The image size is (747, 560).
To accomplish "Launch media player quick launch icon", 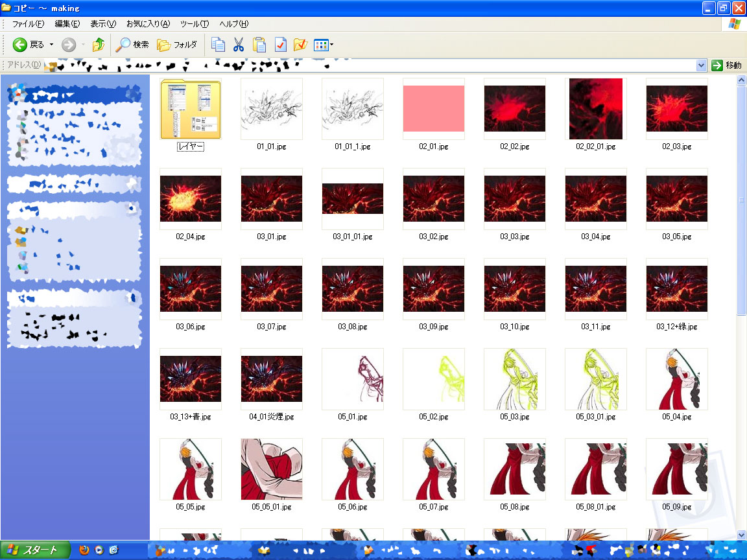I will point(99,550).
